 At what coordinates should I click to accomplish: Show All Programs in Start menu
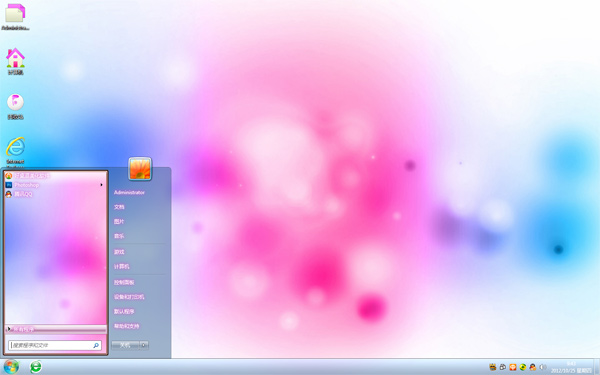tap(55, 329)
